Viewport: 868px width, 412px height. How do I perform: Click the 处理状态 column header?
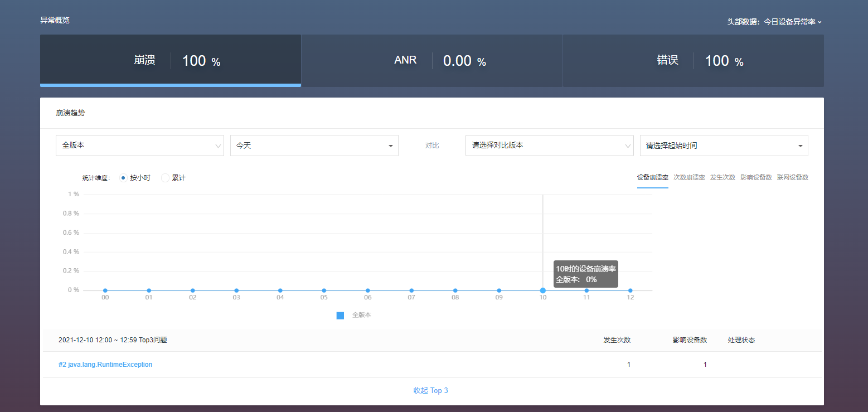741,340
